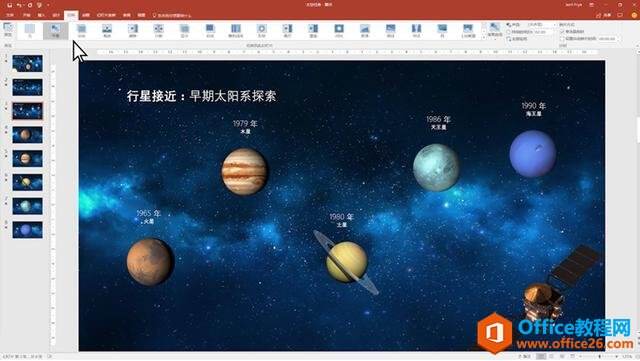Toggle the advance After time checkbox
The image size is (640, 361).
562,38
